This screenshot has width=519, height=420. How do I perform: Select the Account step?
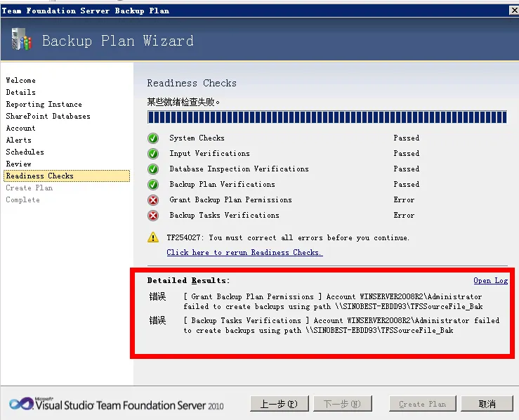coord(20,128)
